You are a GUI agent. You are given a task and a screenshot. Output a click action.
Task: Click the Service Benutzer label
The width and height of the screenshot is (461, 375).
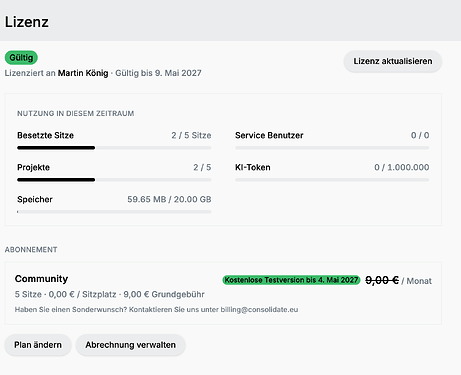coord(269,135)
